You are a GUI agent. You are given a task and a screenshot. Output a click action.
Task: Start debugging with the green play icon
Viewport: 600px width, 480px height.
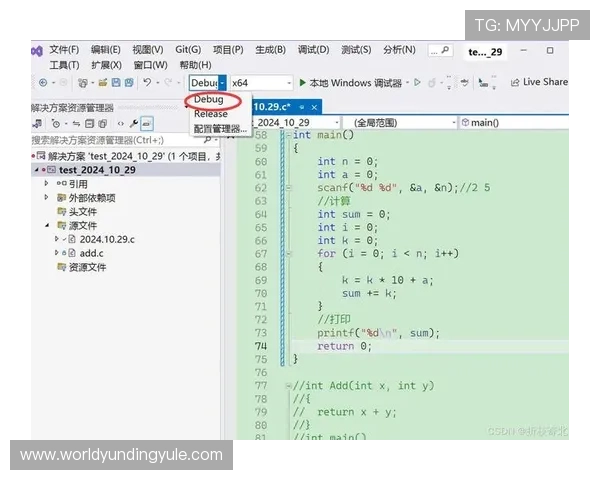tap(302, 82)
